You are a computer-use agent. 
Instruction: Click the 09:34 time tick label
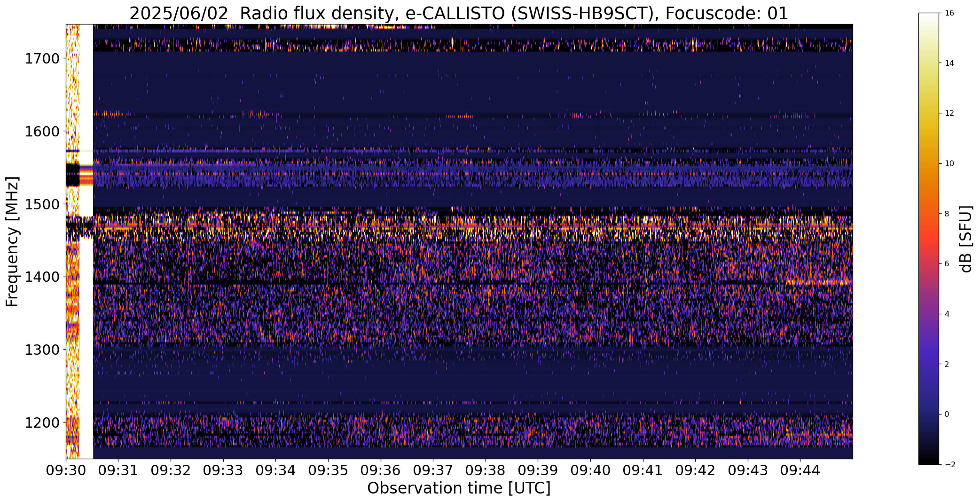[x=276, y=470]
